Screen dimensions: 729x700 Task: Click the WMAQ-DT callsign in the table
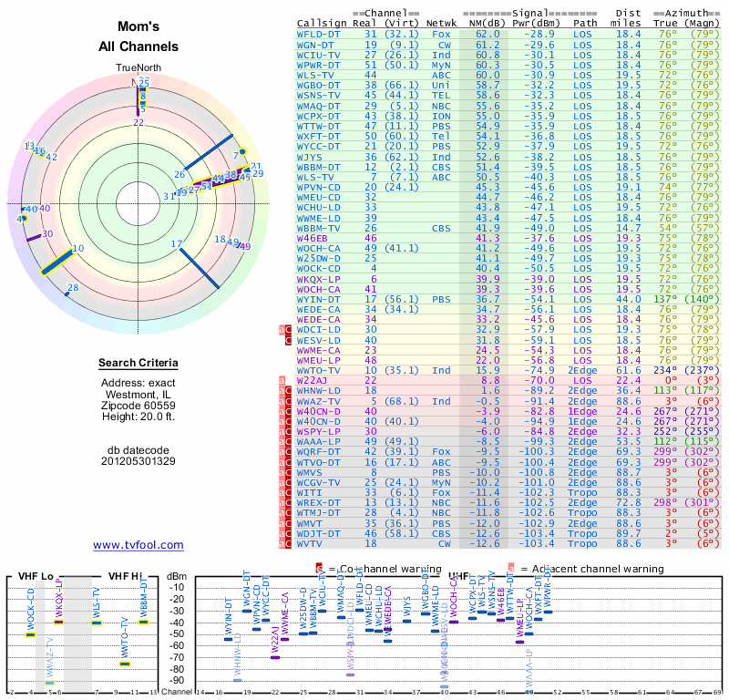(318, 106)
